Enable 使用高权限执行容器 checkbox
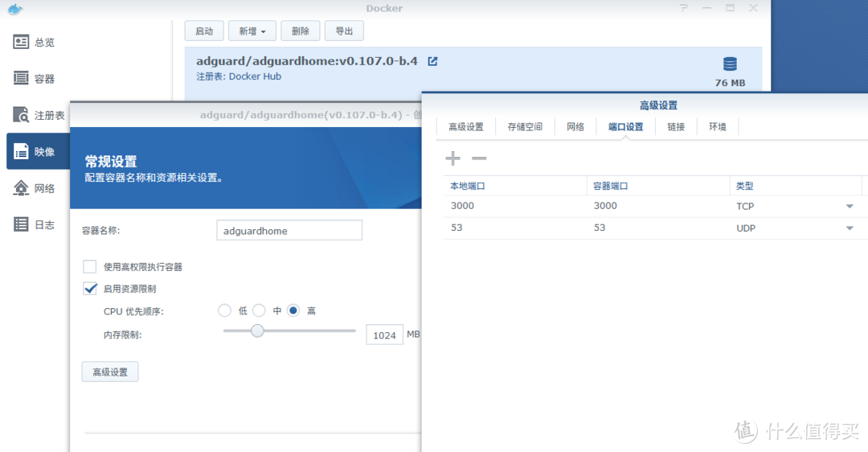 pos(90,266)
